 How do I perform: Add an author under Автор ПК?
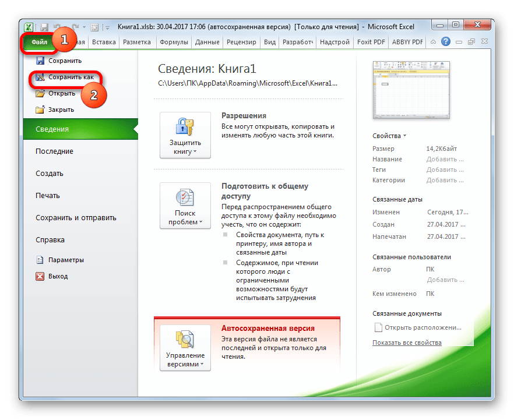click(x=445, y=280)
